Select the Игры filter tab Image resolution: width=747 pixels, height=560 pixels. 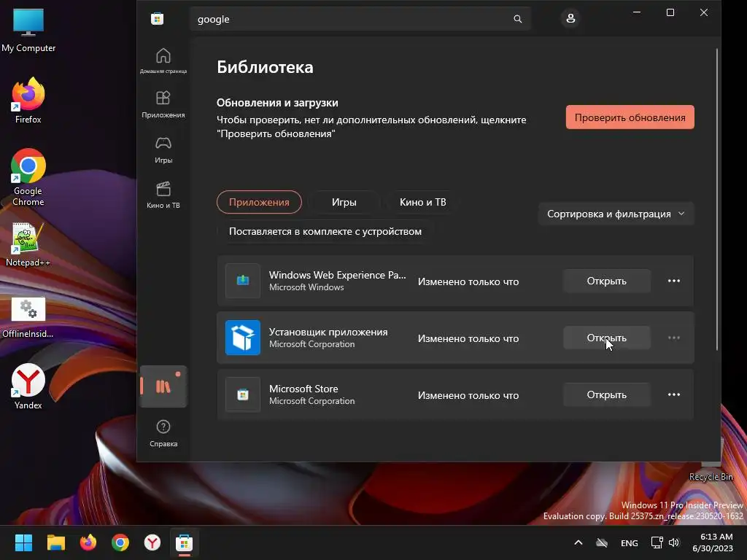pyautogui.click(x=344, y=202)
